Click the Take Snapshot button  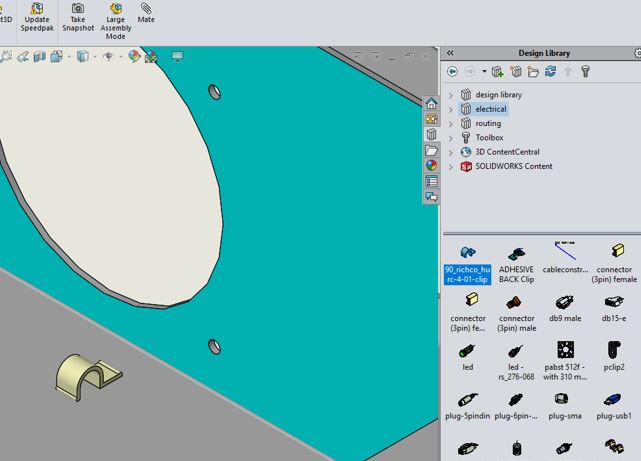tap(78, 17)
